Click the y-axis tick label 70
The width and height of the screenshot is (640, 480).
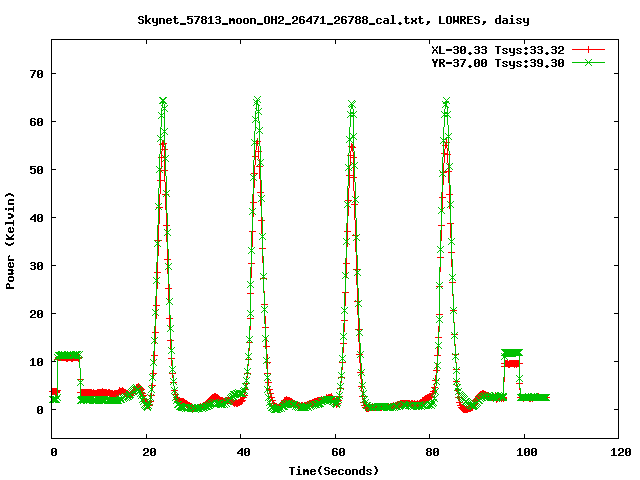click(x=36, y=74)
